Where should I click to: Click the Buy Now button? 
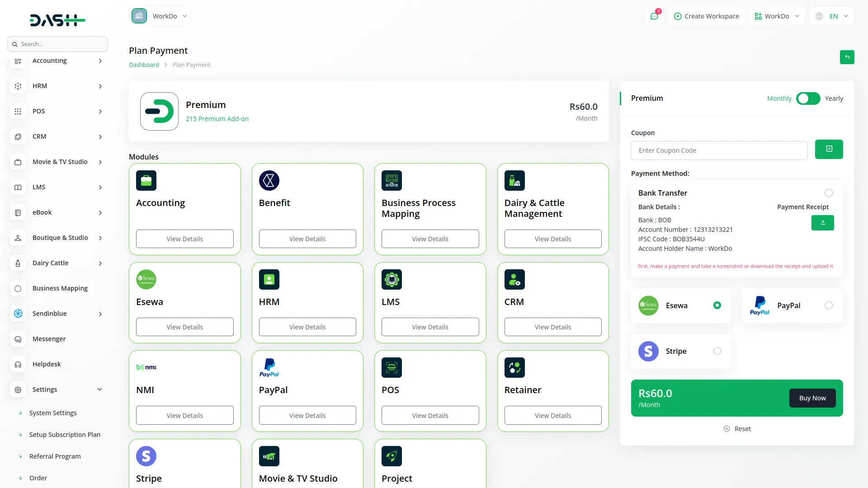[812, 398]
